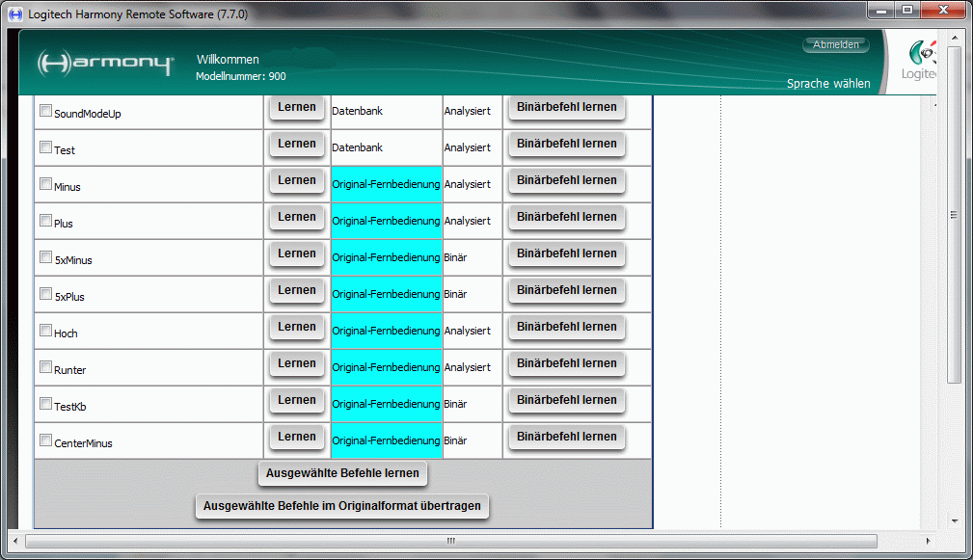973x560 pixels.
Task: Click Ausgewählte Befehle lernen button
Action: 342,474
